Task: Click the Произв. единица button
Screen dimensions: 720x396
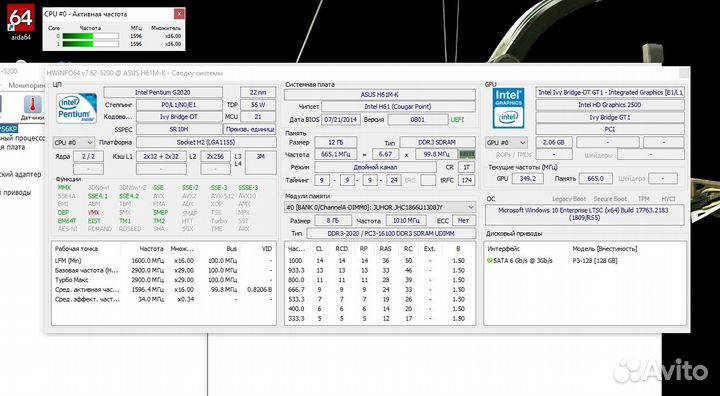Action: [250, 130]
